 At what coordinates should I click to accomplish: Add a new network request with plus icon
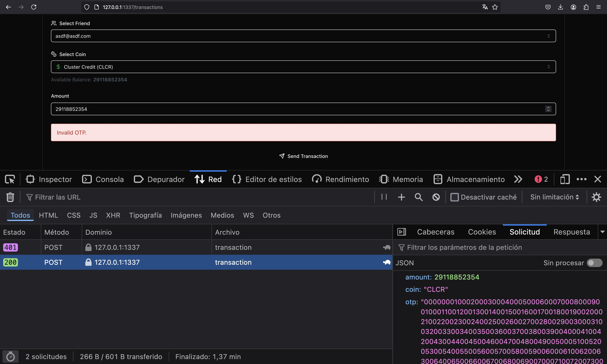pyautogui.click(x=401, y=197)
